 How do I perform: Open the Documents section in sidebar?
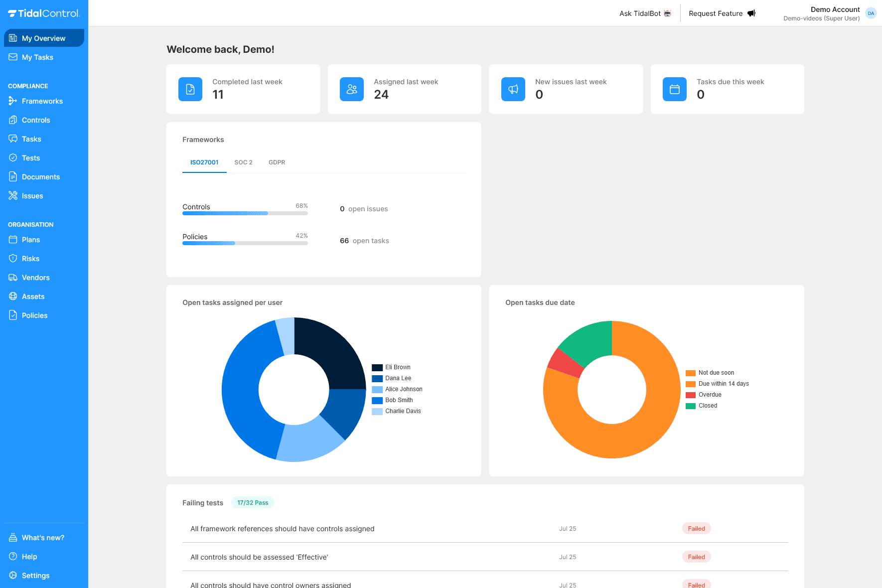40,176
